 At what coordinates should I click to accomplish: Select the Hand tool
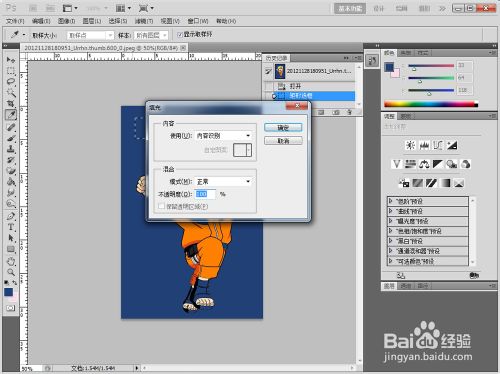tap(11, 262)
